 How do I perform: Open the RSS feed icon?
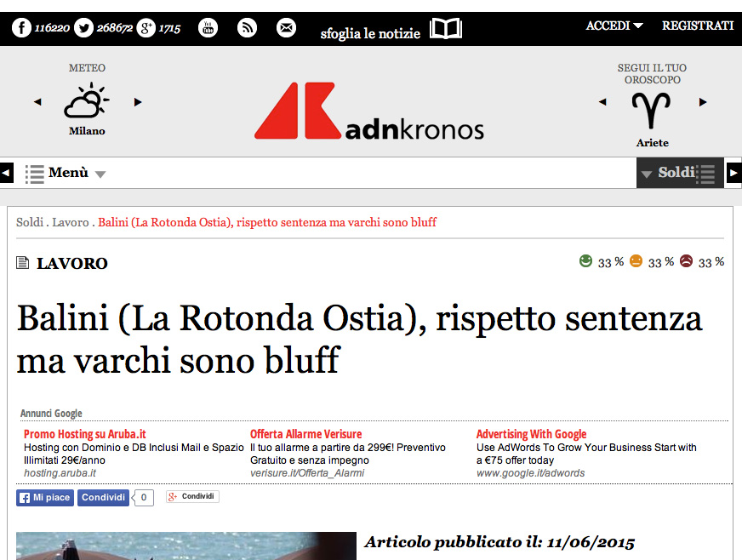pyautogui.click(x=247, y=28)
